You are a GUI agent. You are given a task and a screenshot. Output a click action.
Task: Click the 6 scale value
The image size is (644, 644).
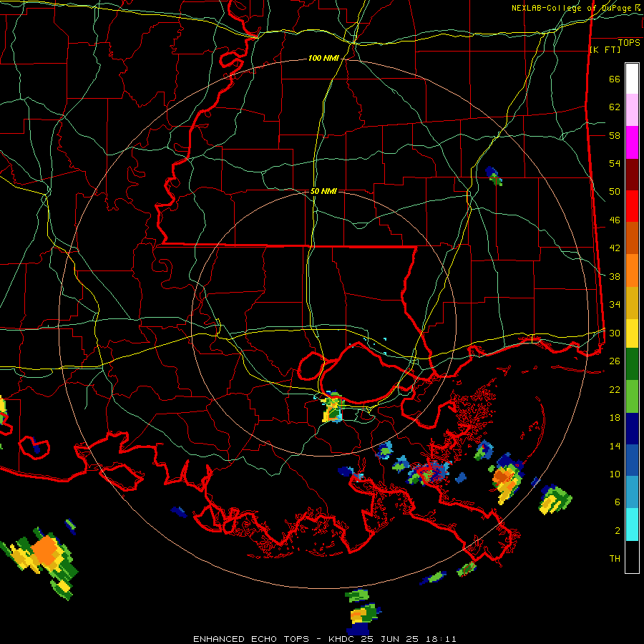pyautogui.click(x=618, y=502)
